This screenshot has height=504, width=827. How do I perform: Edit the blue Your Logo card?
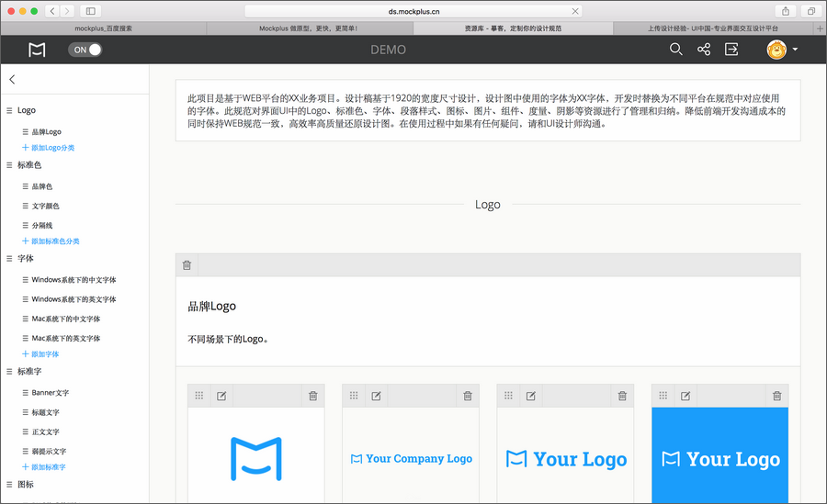pyautogui.click(x=685, y=396)
